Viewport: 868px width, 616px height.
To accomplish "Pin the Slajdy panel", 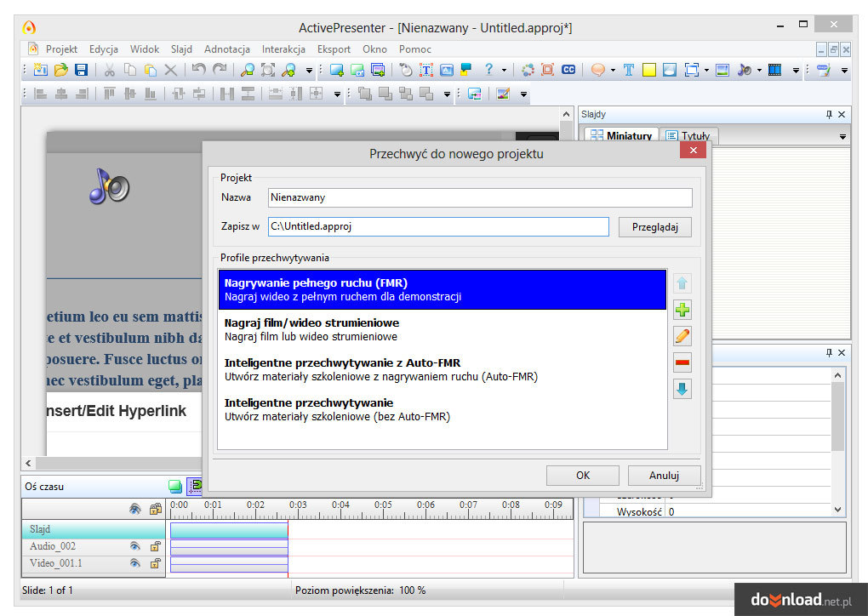I will pyautogui.click(x=829, y=115).
